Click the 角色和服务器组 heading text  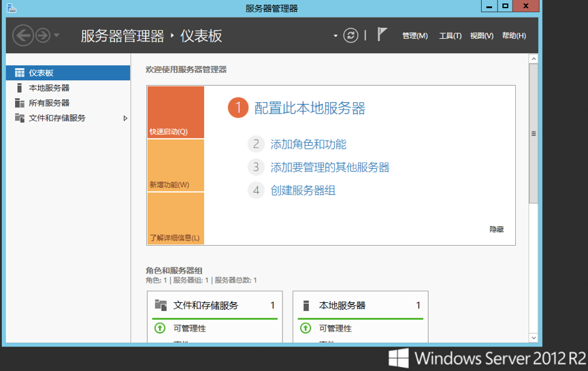click(174, 270)
